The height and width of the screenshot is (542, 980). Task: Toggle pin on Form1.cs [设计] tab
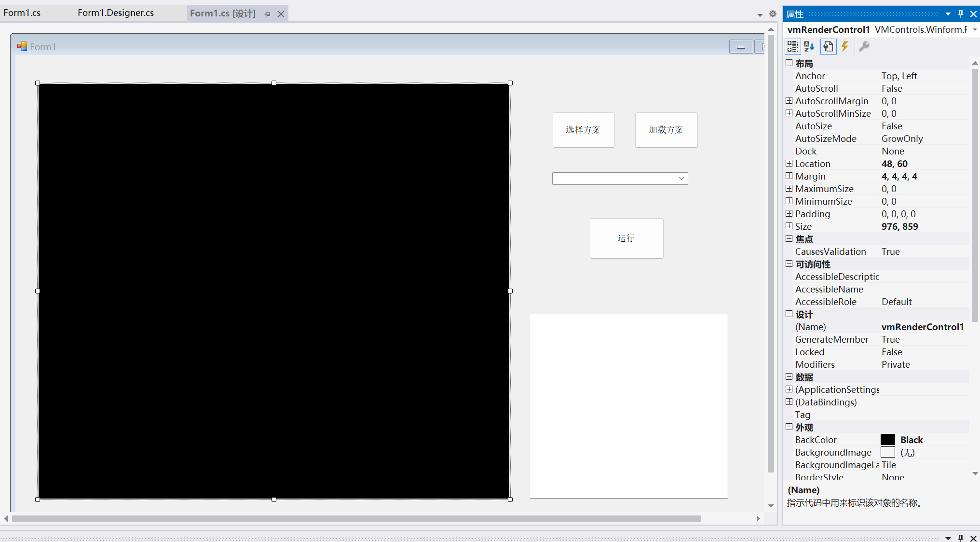tap(268, 14)
